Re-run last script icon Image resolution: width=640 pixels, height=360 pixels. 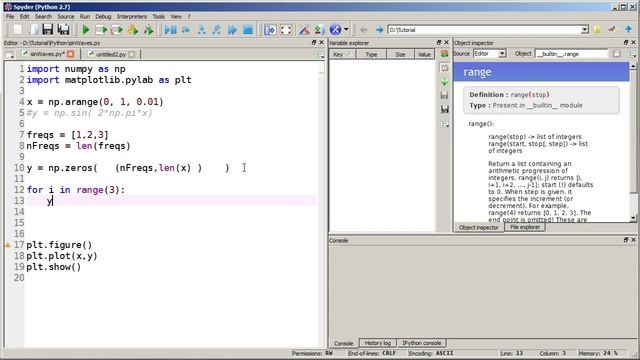click(149, 30)
